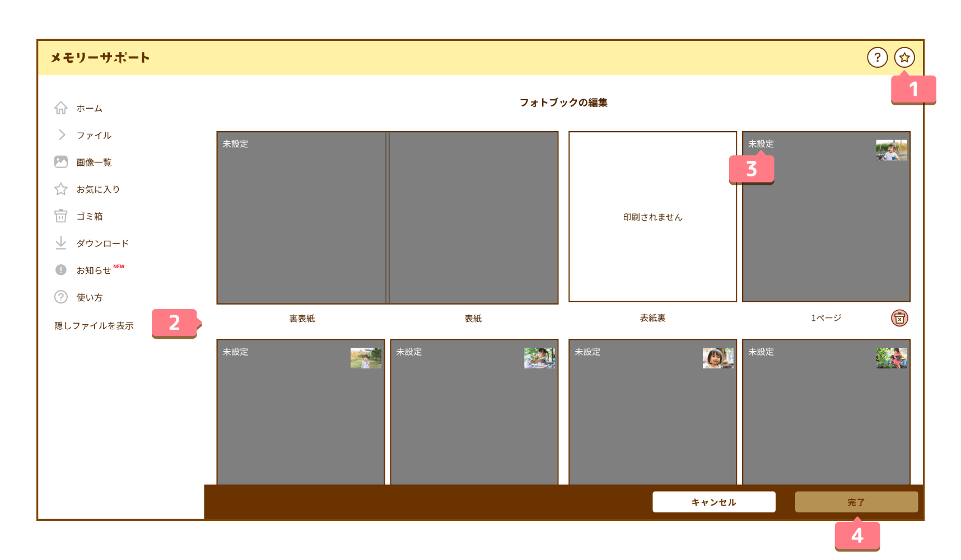Toggle 隠しファイルを表示 link
Viewport: 961px width, 560px height.
tap(94, 325)
